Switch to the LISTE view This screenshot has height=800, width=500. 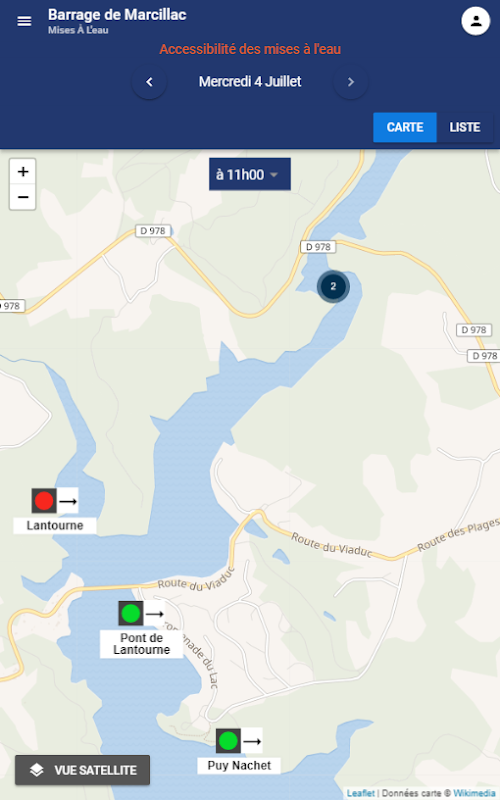click(x=464, y=127)
